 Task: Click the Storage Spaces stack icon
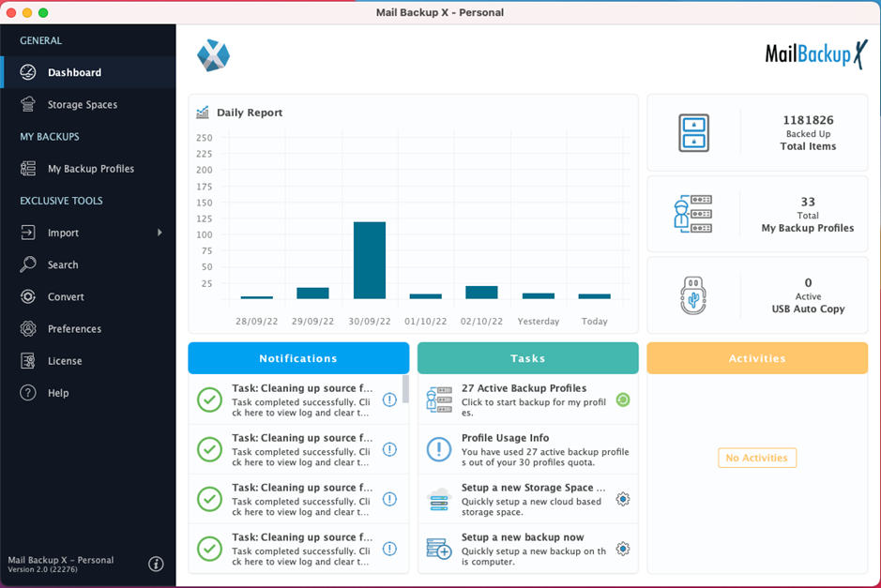[28, 104]
